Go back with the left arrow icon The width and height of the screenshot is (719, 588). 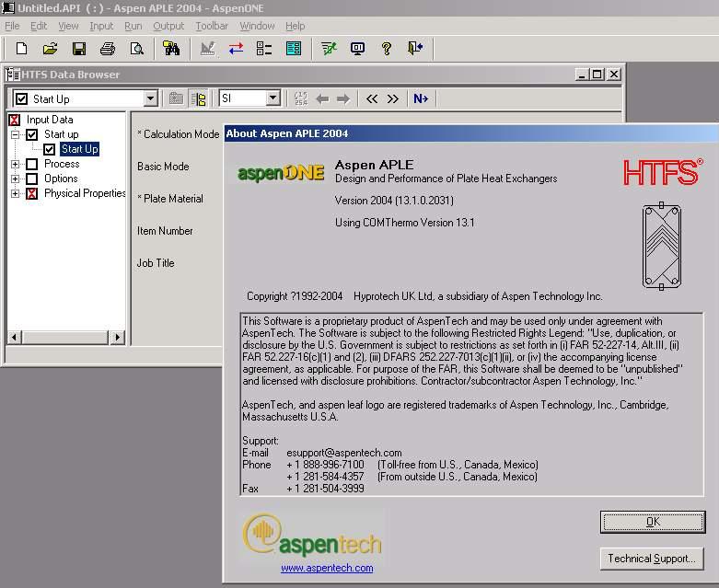(322, 98)
